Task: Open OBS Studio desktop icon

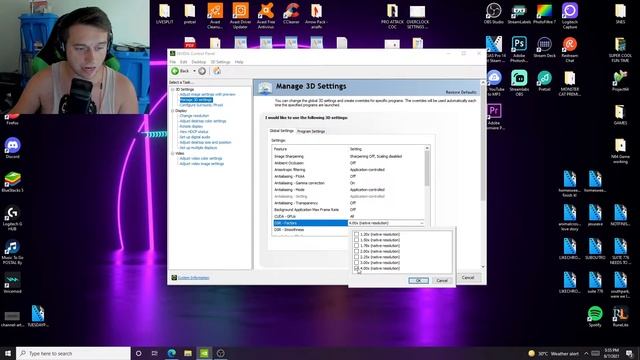Action: 493,14
